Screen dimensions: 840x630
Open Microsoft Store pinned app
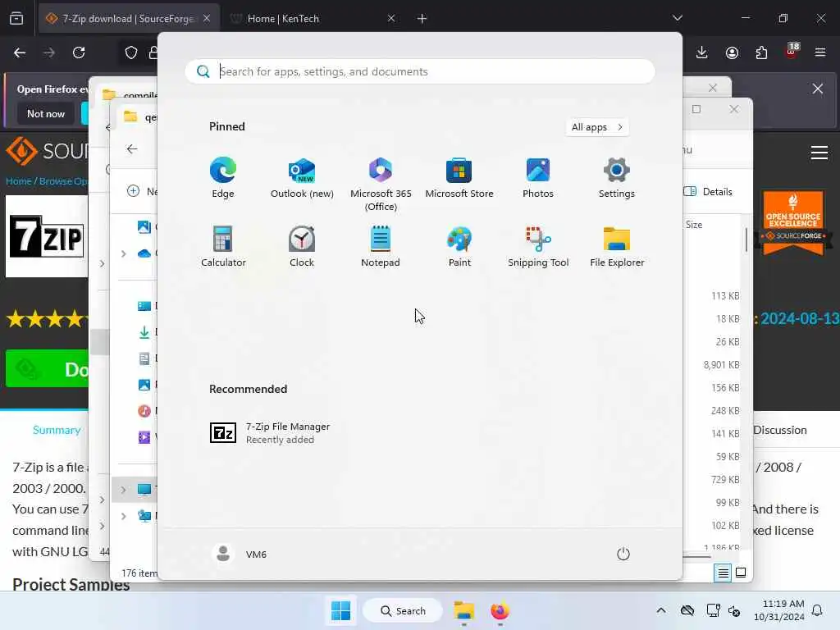[459, 178]
